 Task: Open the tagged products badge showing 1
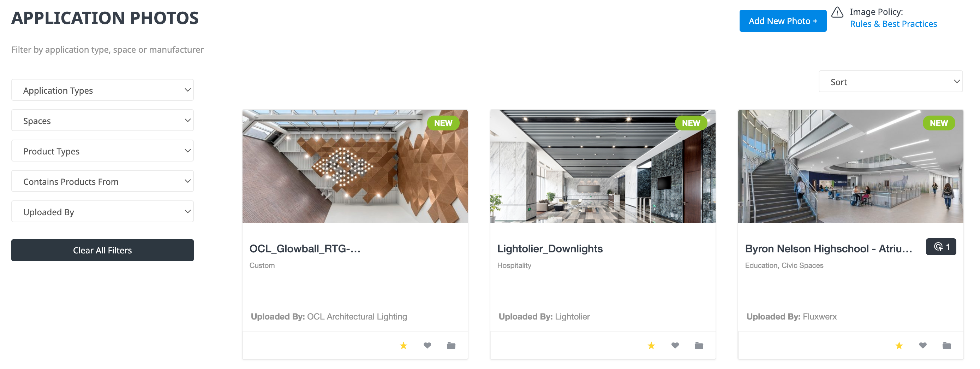pos(940,247)
